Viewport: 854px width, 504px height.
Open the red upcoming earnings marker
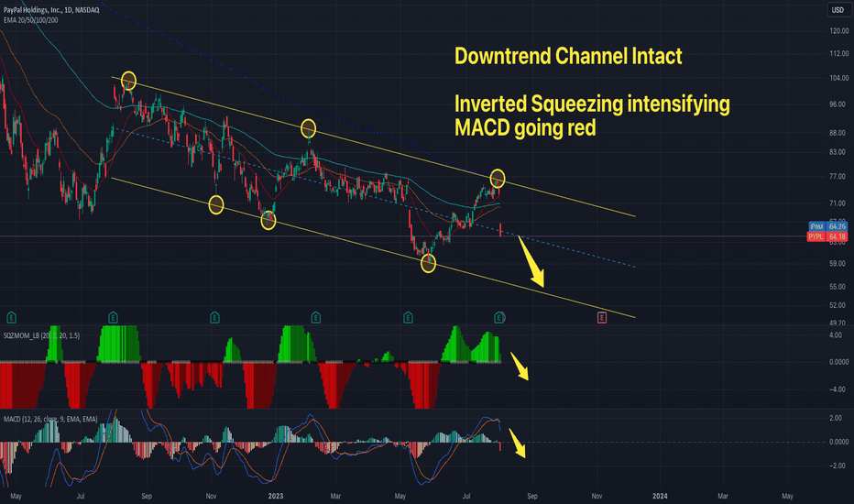pyautogui.click(x=602, y=318)
